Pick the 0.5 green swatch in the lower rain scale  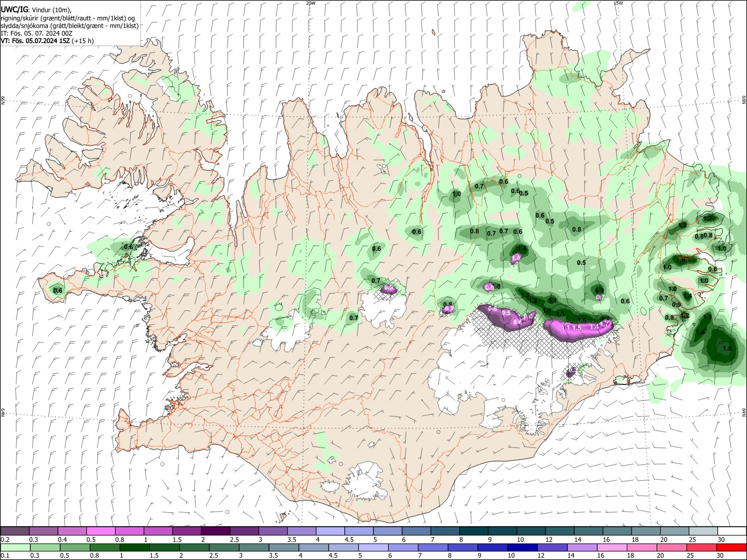pyautogui.click(x=75, y=547)
